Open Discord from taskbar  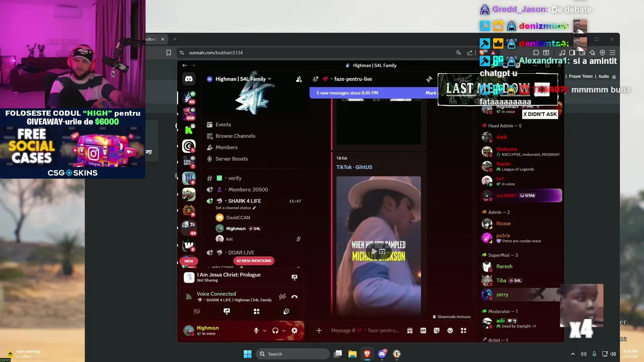click(382, 354)
